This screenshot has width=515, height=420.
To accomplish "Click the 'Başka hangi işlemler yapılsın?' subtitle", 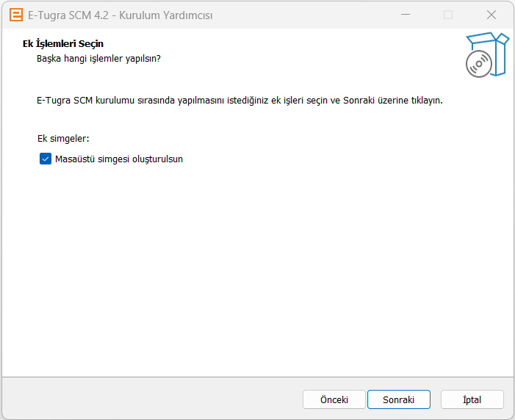I will coord(98,58).
